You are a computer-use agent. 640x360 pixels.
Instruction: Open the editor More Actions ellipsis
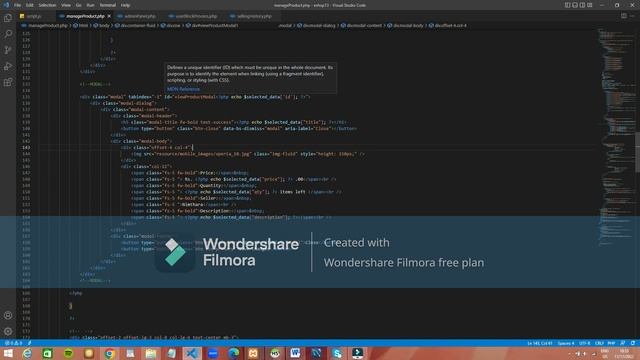click(x=633, y=16)
